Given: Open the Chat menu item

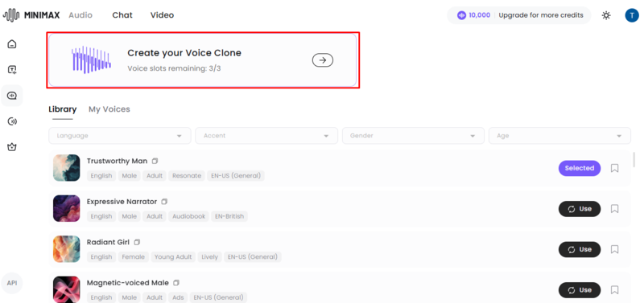Looking at the screenshot, I should click(x=122, y=15).
